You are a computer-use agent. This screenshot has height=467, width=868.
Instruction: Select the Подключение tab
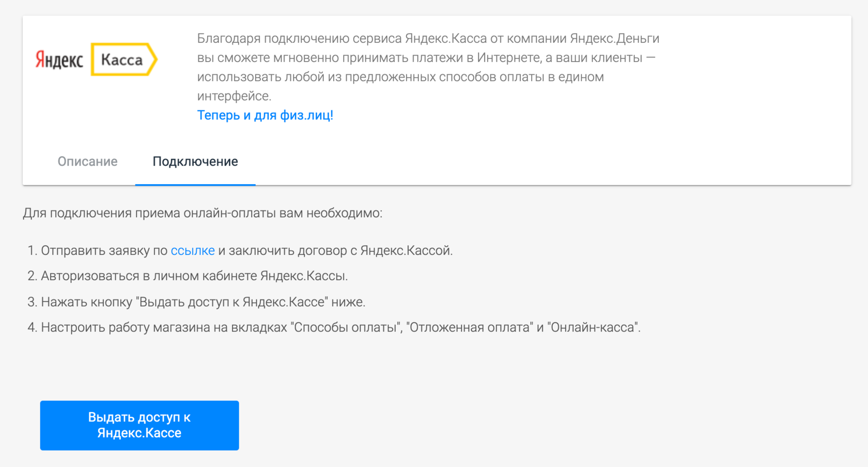coord(195,162)
